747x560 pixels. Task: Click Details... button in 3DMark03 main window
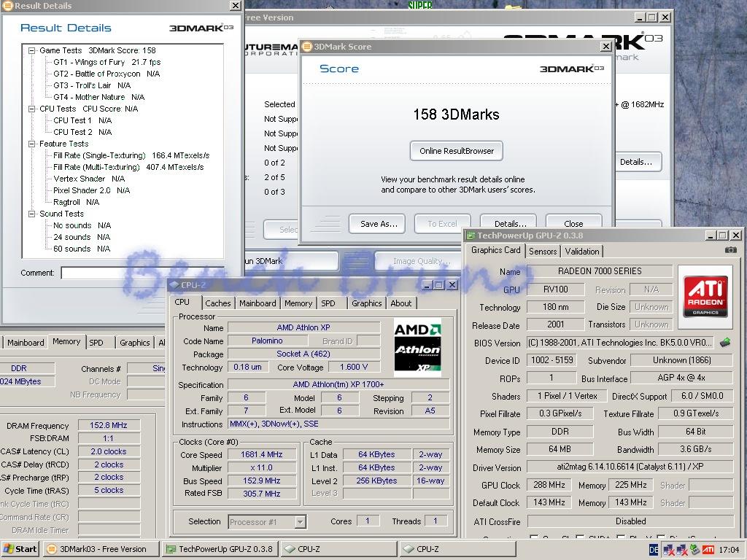click(x=638, y=162)
